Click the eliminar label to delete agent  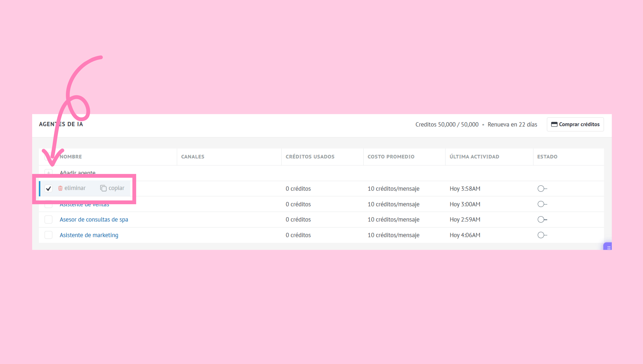click(75, 188)
